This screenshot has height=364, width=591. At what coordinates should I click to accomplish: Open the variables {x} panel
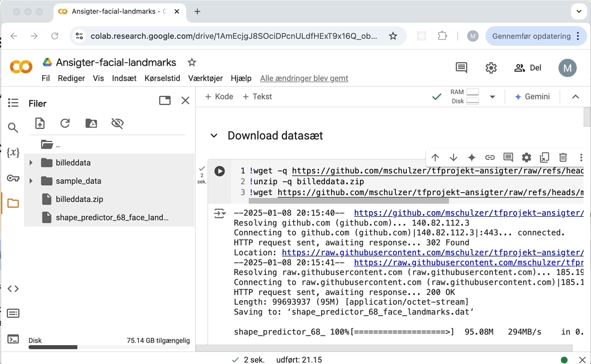tap(13, 152)
